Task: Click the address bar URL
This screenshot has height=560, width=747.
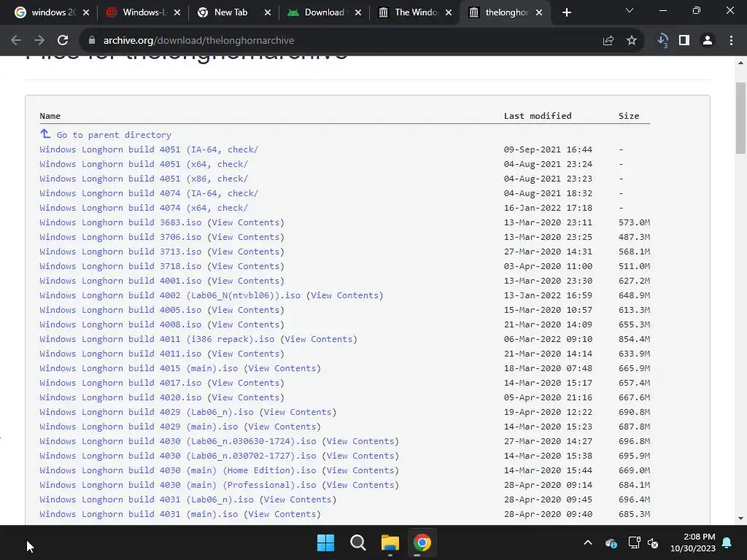Action: click(x=198, y=41)
